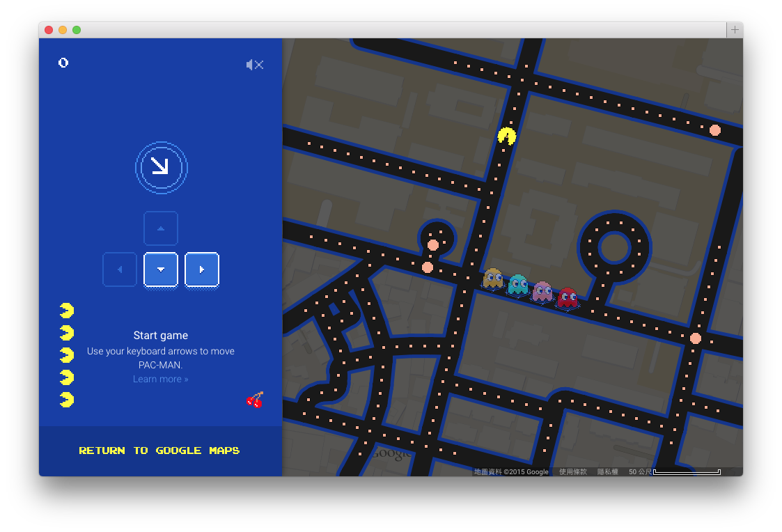This screenshot has height=532, width=782.
Task: Open the 'Learn more »' link
Action: click(x=161, y=379)
